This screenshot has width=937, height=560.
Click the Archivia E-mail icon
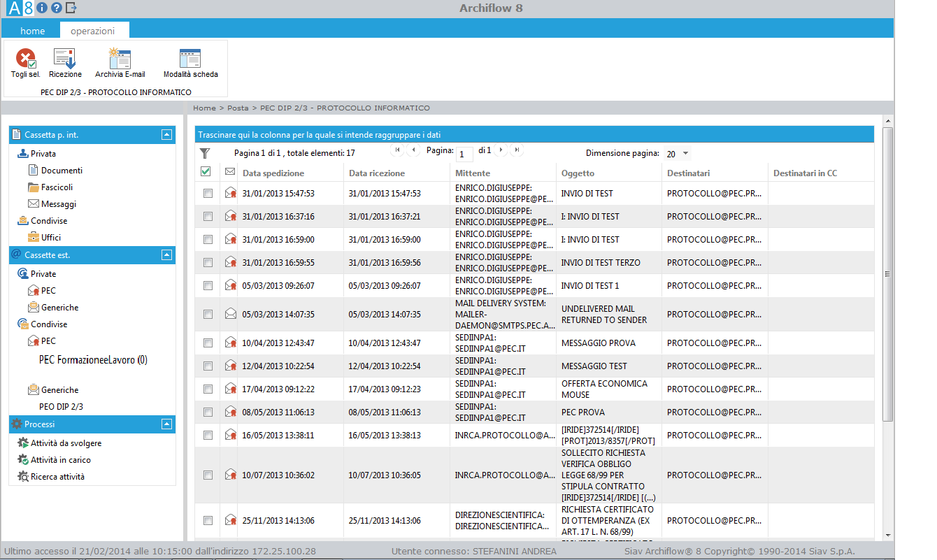click(x=120, y=59)
